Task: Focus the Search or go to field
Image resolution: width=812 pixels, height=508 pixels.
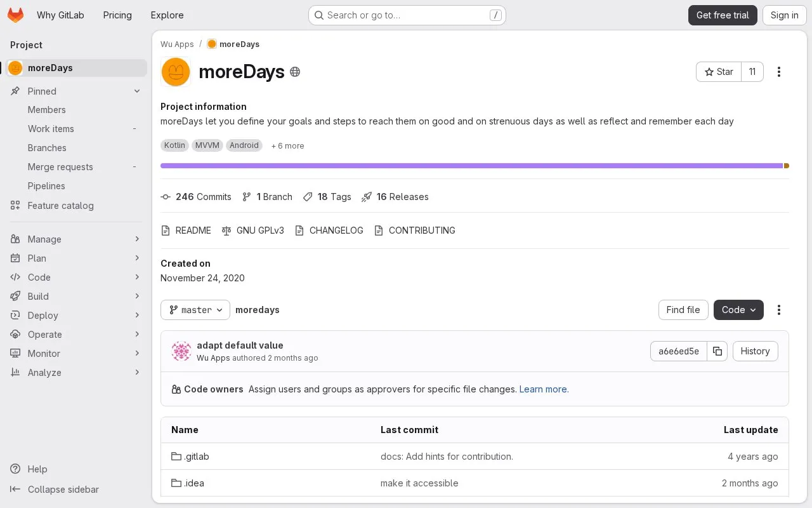Action: 407,15
